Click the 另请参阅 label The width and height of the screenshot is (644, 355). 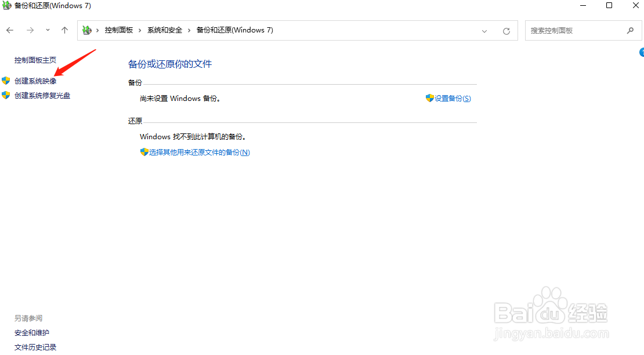coord(28,318)
